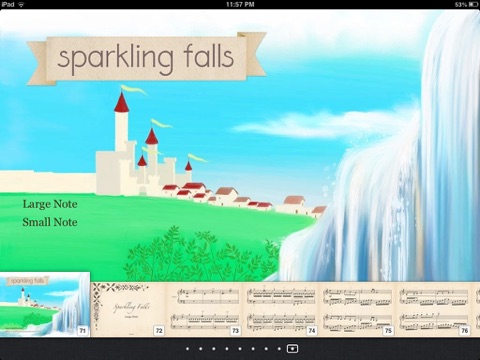Select page 71 sparkling falls cover thumbnail
The height and width of the screenshot is (360, 480).
click(45, 304)
